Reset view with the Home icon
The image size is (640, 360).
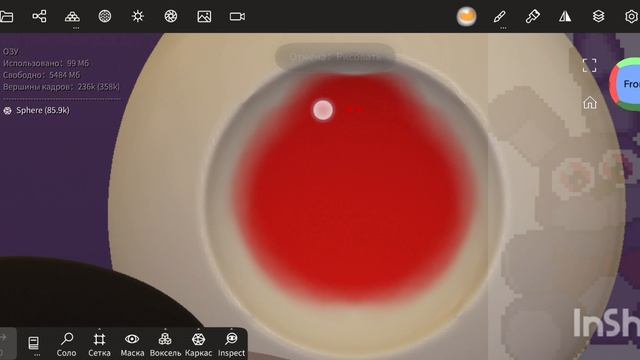point(590,103)
